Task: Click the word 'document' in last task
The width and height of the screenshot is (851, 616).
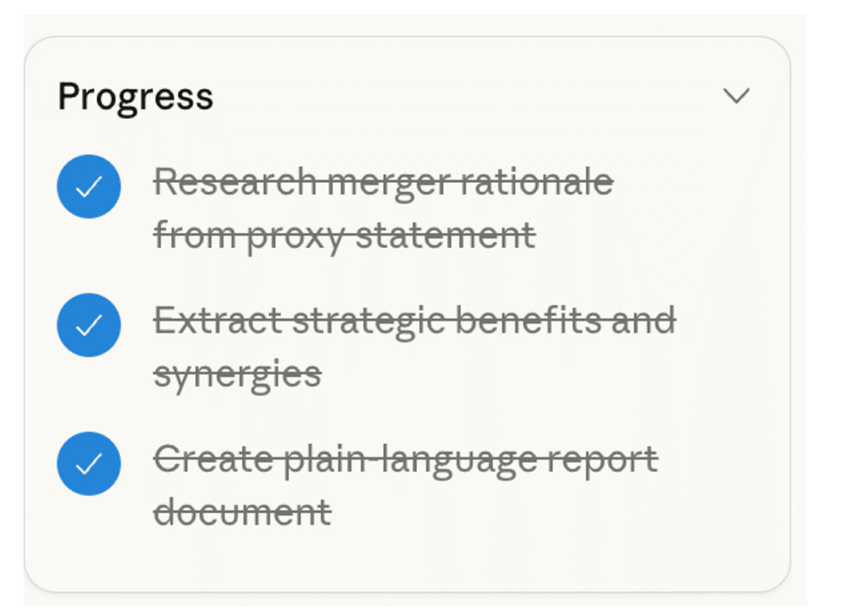Action: (242, 512)
